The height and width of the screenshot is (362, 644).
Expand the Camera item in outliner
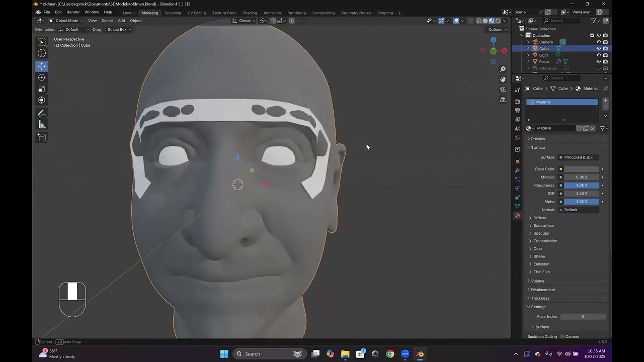click(x=528, y=42)
